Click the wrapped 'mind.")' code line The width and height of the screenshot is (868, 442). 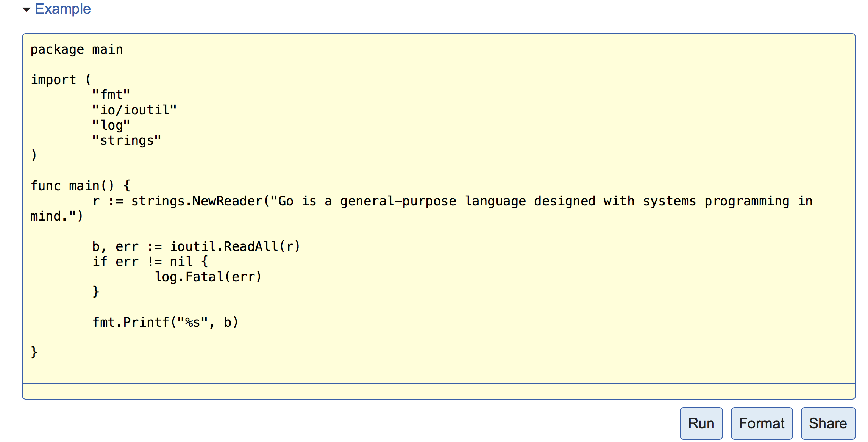(x=56, y=216)
